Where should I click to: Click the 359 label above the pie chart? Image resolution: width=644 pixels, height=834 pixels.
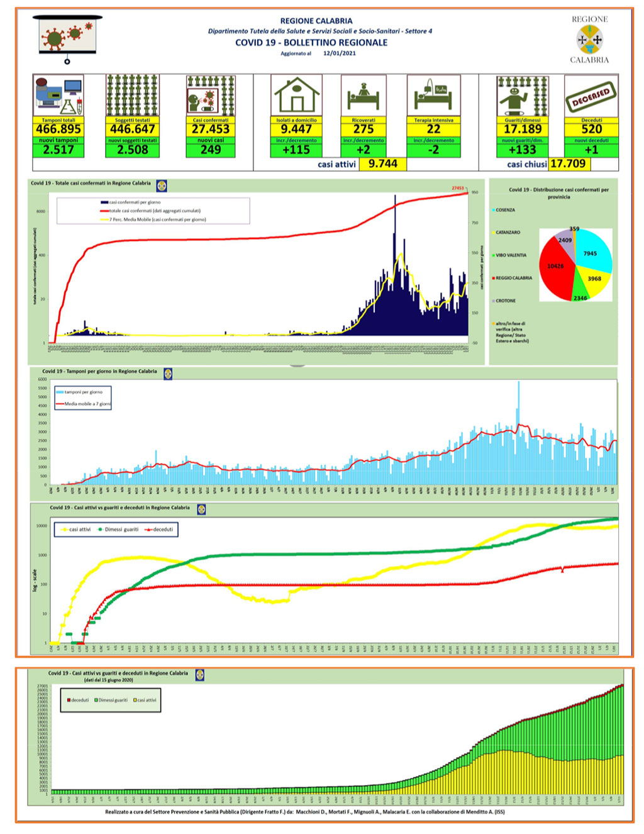574,229
